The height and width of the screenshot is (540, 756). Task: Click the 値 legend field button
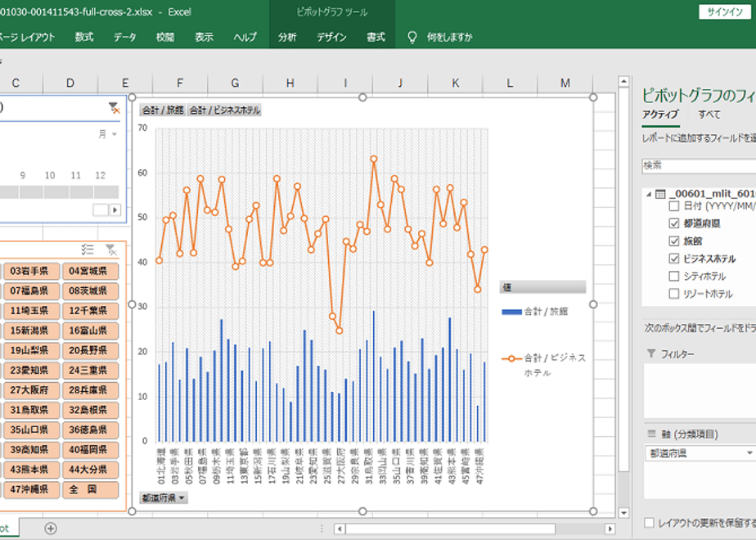[x=543, y=287]
